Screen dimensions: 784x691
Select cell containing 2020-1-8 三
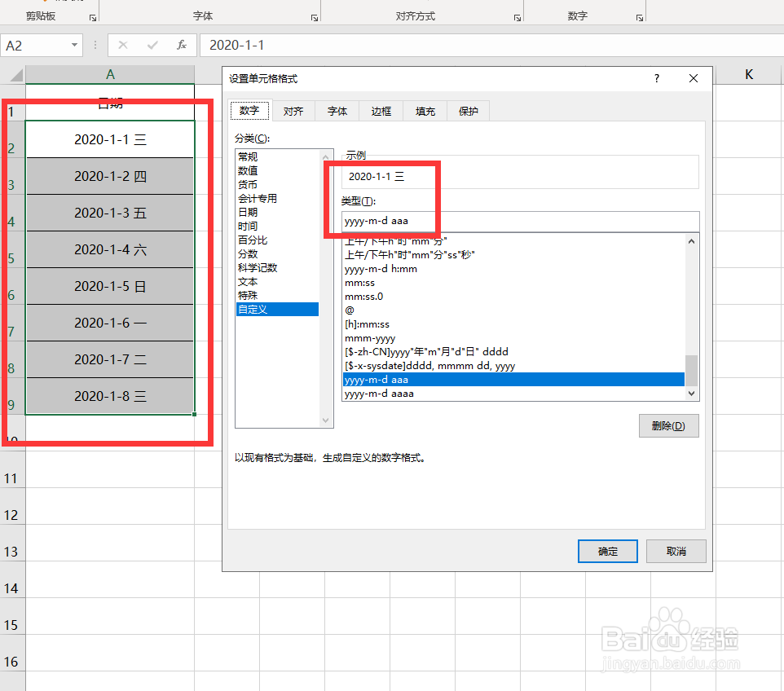[x=110, y=397]
